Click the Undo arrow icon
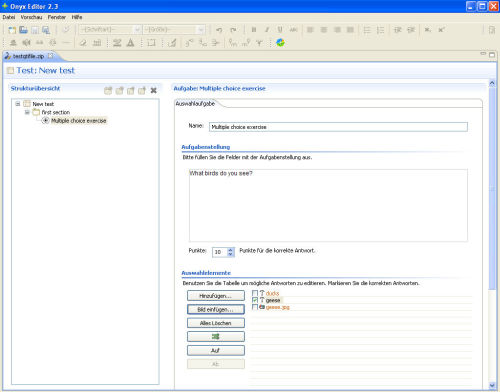This screenshot has height=392, width=500. (219, 30)
